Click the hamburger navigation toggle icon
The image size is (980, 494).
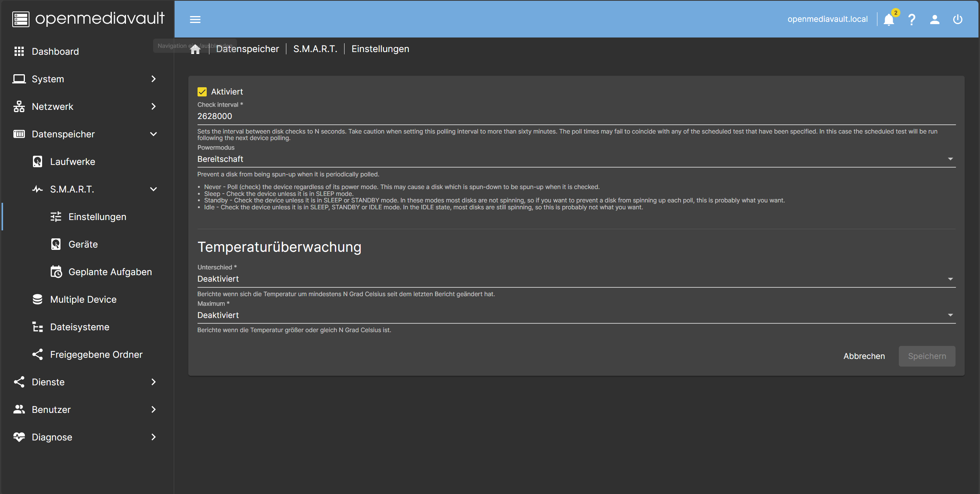(195, 20)
